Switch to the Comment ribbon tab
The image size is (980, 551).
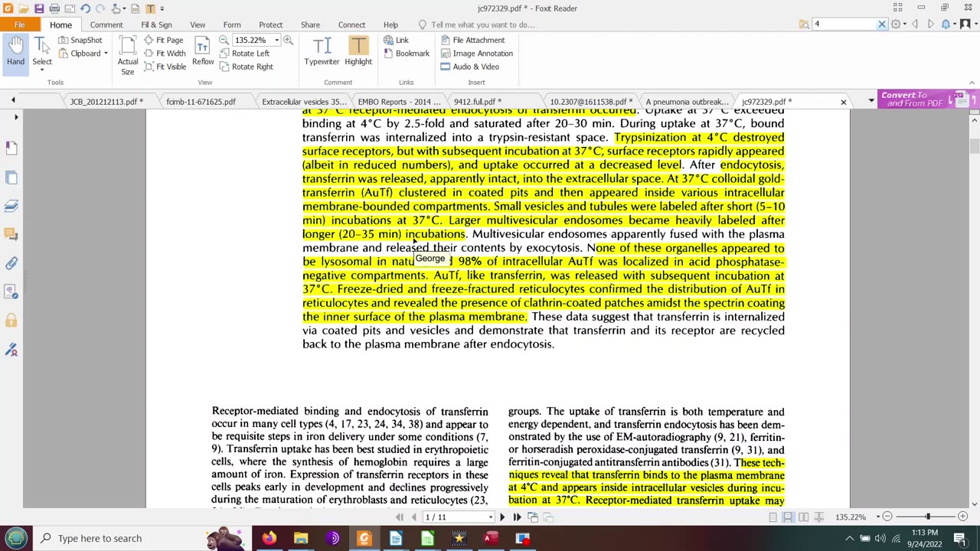click(106, 24)
